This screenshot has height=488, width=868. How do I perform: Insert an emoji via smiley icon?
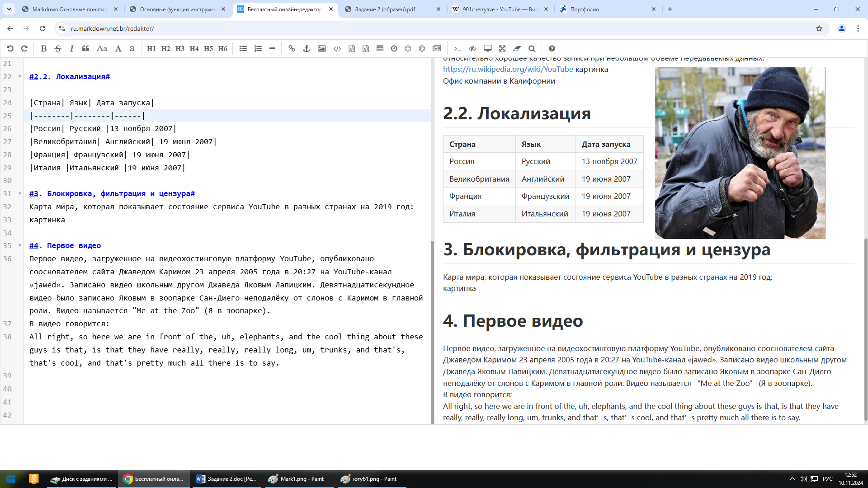point(408,48)
